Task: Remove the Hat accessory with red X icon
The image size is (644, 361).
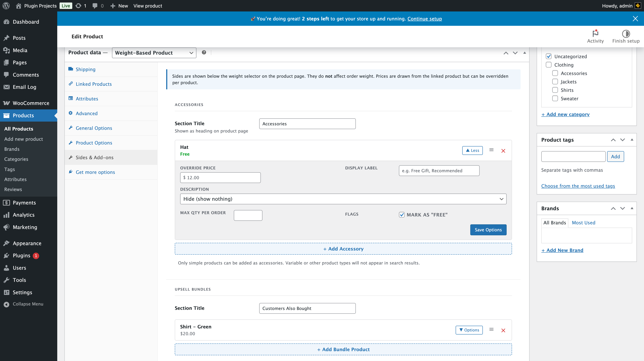Action: [x=503, y=151]
